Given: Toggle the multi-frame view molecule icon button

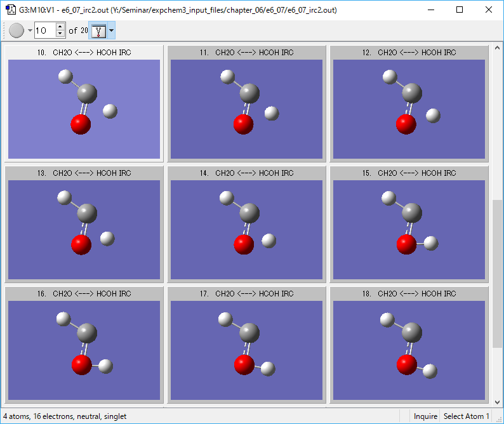Looking at the screenshot, I should coord(98,31).
